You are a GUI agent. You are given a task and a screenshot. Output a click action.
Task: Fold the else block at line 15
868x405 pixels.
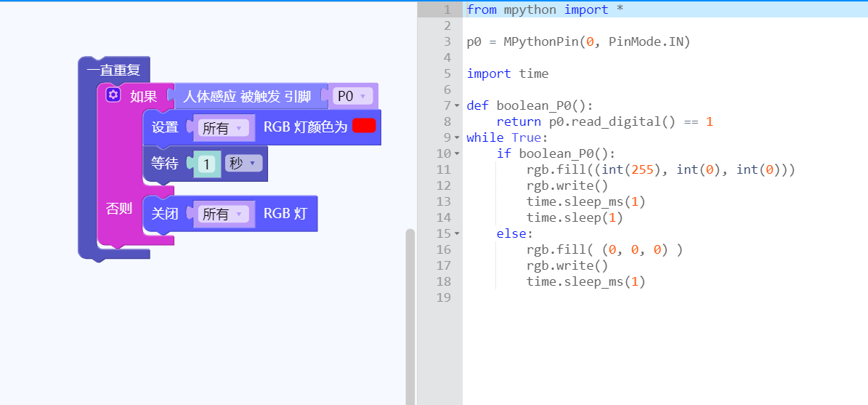pos(457,233)
